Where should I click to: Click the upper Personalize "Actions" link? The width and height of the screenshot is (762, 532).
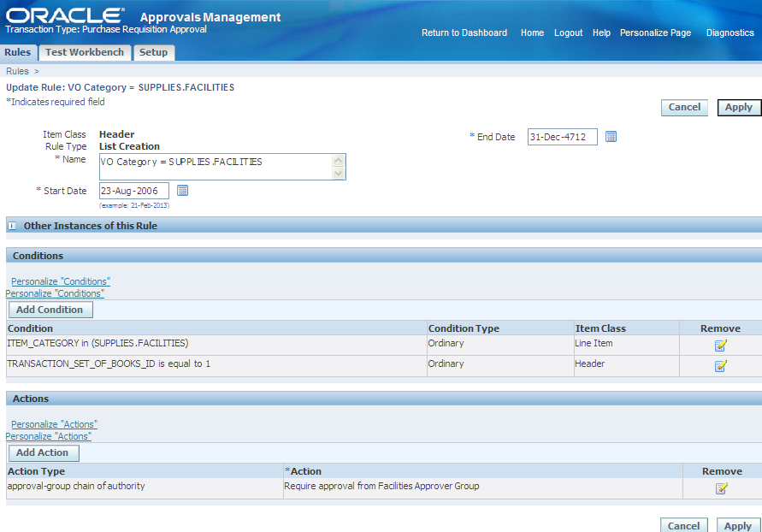[55, 424]
